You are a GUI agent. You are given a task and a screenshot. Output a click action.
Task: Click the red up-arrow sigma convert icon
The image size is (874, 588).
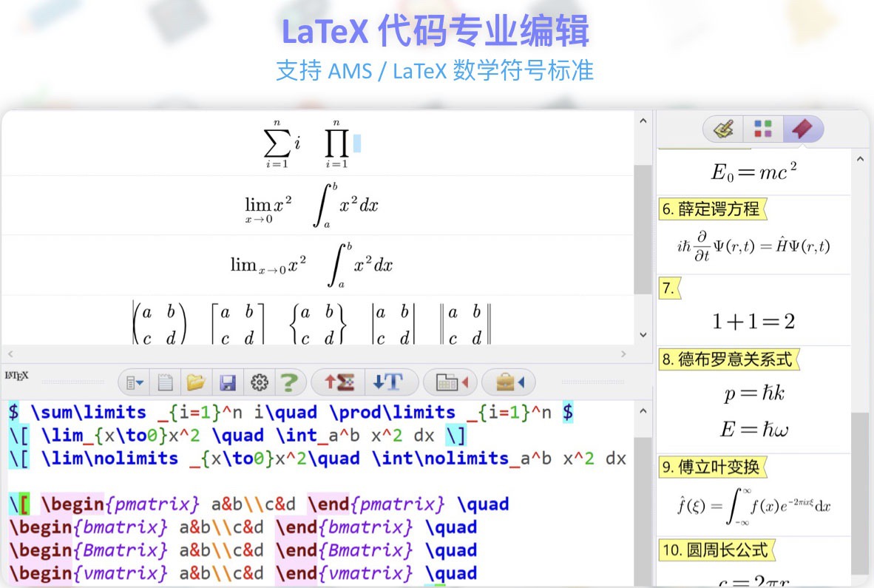click(x=339, y=382)
